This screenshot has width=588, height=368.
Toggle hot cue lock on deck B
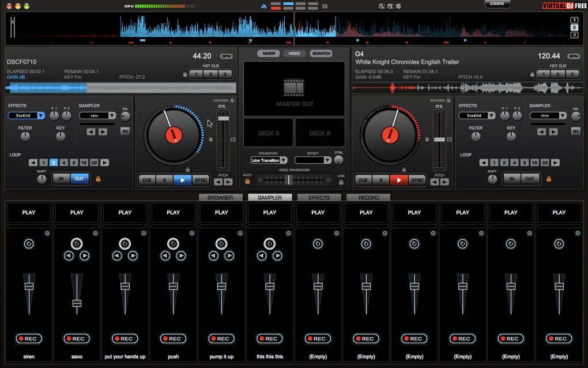(x=532, y=74)
